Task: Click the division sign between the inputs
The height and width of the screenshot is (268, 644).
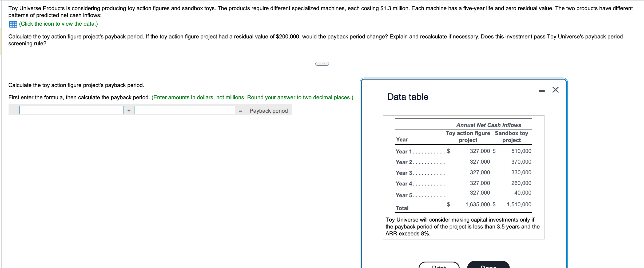Action: pyautogui.click(x=129, y=110)
